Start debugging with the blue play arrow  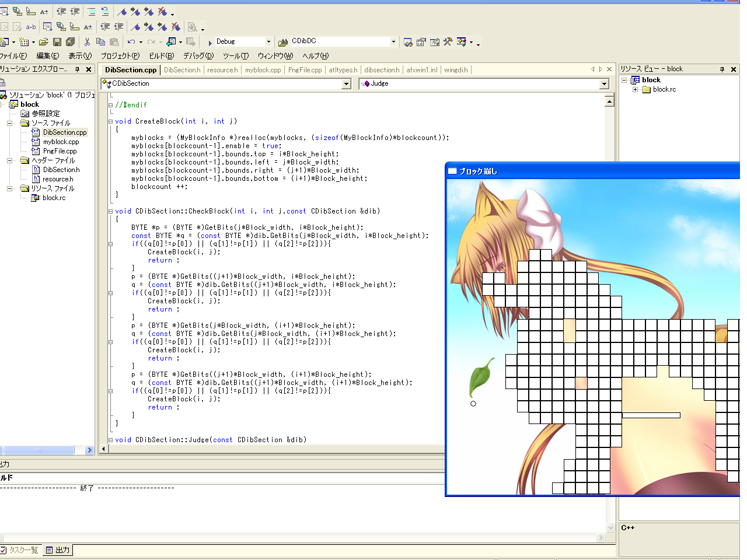(210, 43)
